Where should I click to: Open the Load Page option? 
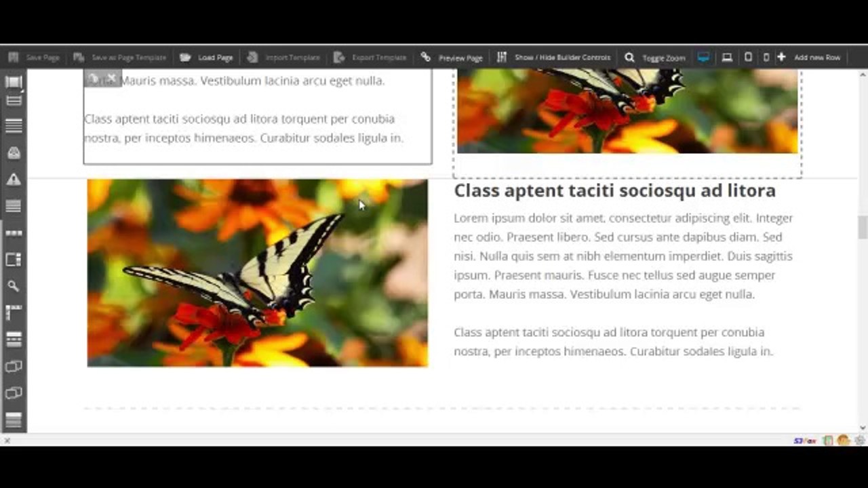(x=206, y=58)
